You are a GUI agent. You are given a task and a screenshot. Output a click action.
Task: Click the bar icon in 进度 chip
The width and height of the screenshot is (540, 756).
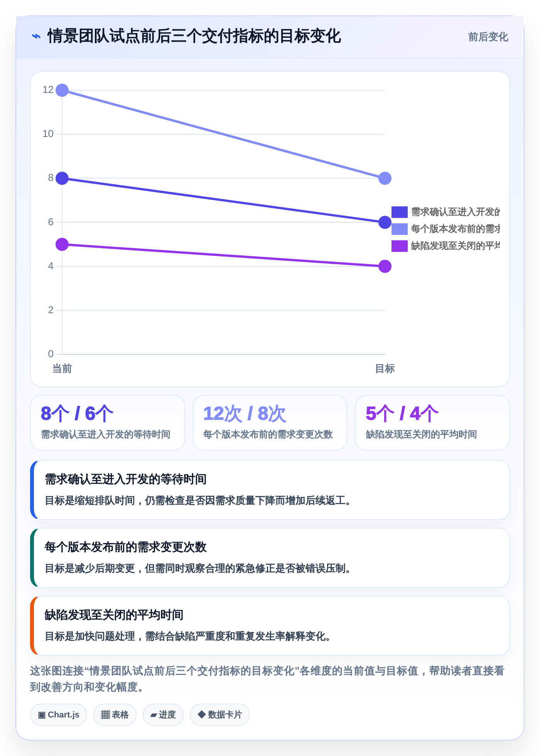(x=154, y=715)
